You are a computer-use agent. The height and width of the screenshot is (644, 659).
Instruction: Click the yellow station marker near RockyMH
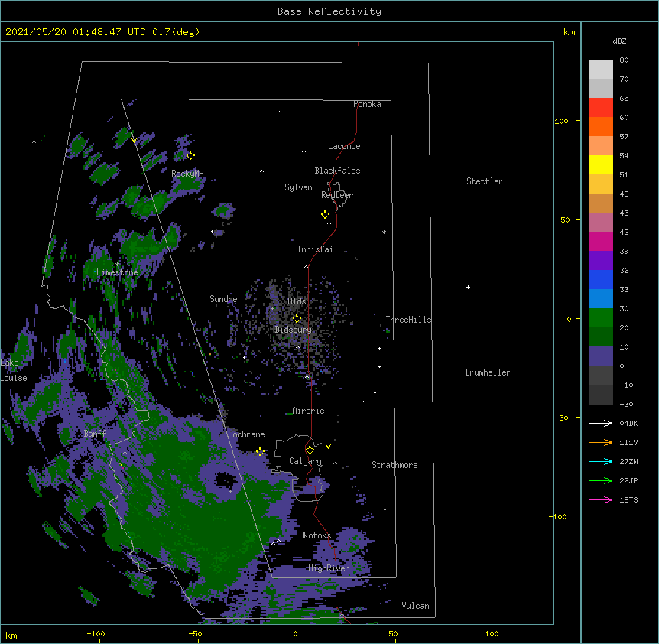[190, 155]
